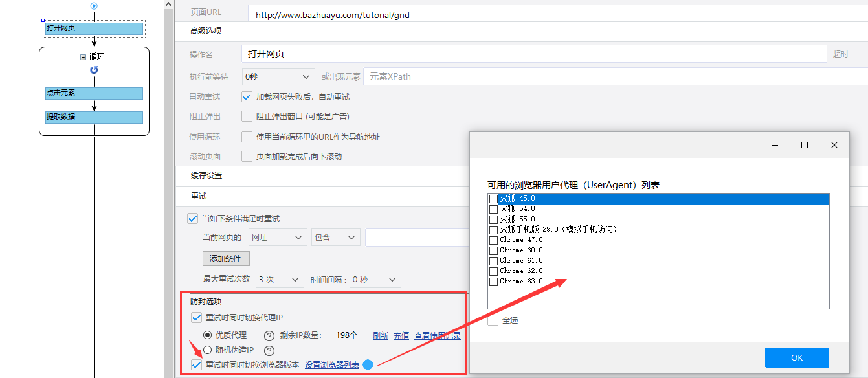Click the 刷新 link
The width and height of the screenshot is (868, 378).
tap(381, 335)
